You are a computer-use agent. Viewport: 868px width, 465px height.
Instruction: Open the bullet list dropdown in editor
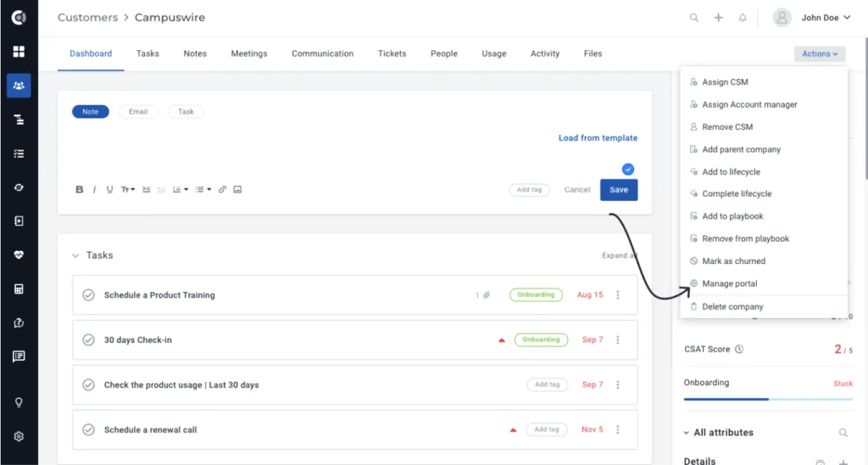(x=203, y=189)
